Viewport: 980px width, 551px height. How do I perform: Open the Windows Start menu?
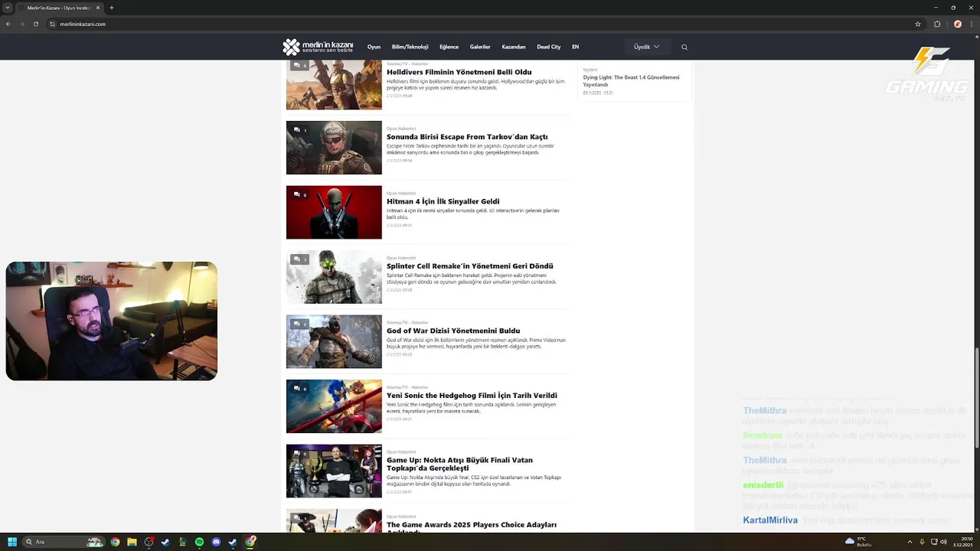[12, 542]
